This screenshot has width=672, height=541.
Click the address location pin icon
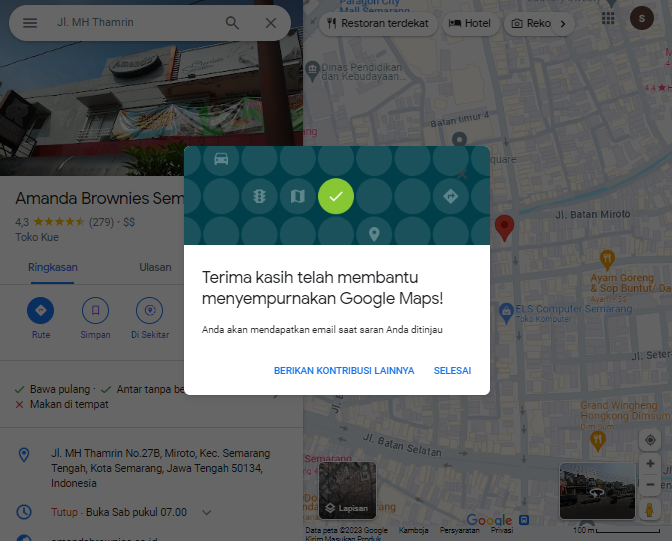[x=24, y=454]
